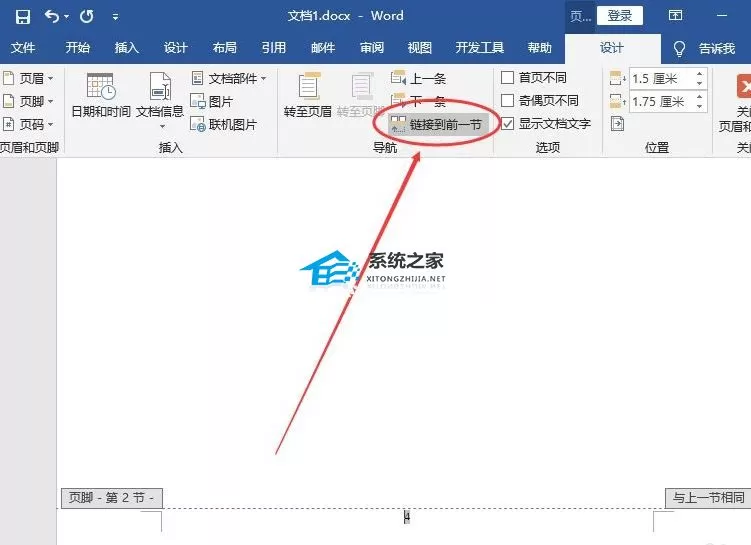Image resolution: width=751 pixels, height=545 pixels.
Task: Go to 上一条 previous section
Action: 419,78
